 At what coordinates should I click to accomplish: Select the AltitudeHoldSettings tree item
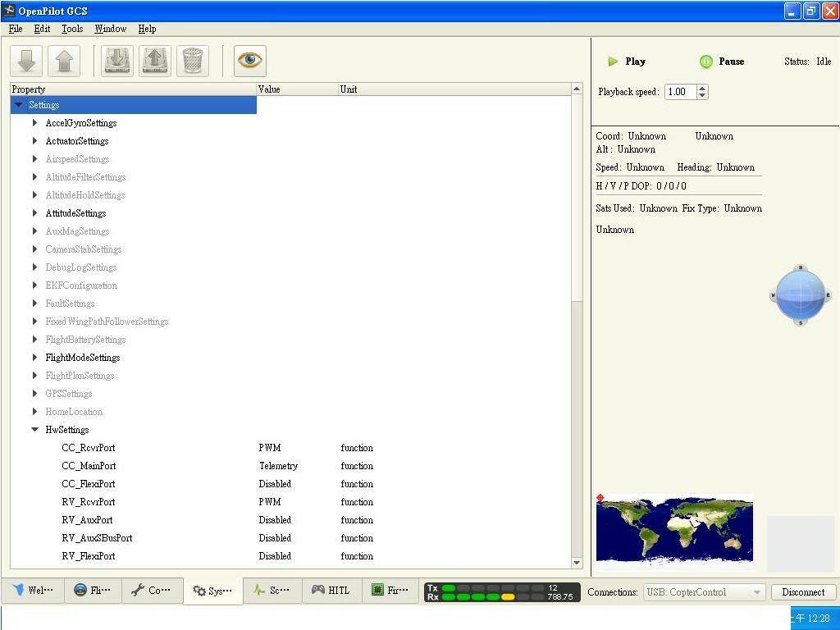coord(85,195)
